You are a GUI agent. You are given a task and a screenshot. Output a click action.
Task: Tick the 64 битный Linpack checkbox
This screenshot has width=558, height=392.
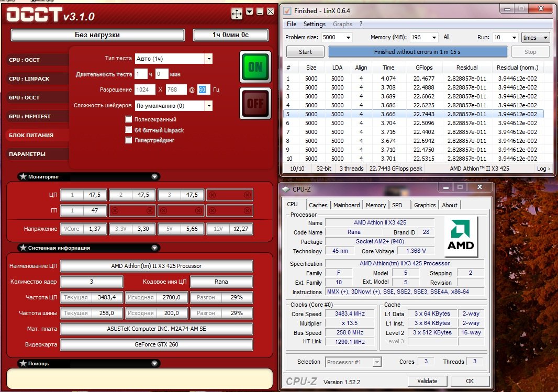[129, 130]
